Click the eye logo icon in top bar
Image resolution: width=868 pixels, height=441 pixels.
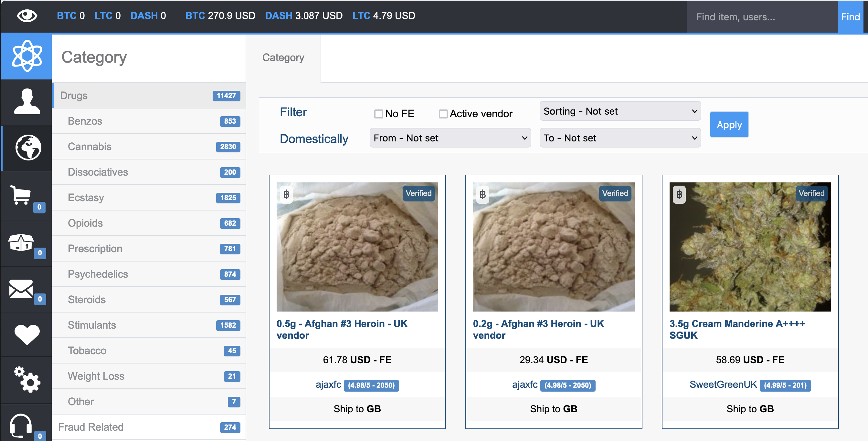point(27,15)
